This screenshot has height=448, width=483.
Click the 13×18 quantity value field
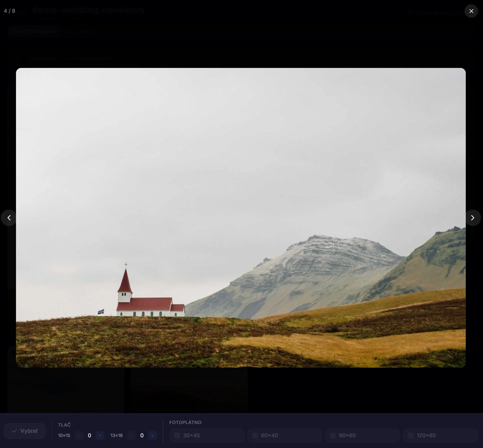pyautogui.click(x=142, y=436)
